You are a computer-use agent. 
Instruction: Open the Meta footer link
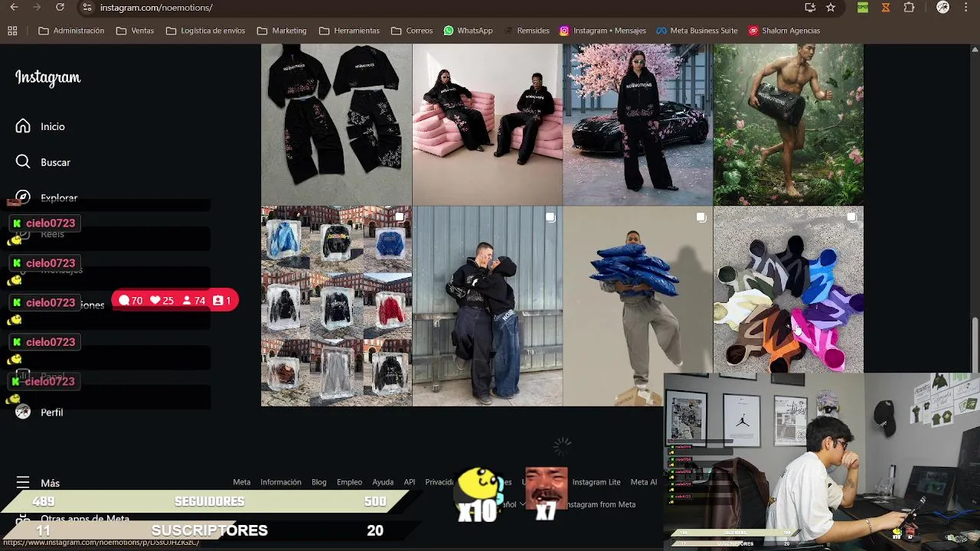241,482
